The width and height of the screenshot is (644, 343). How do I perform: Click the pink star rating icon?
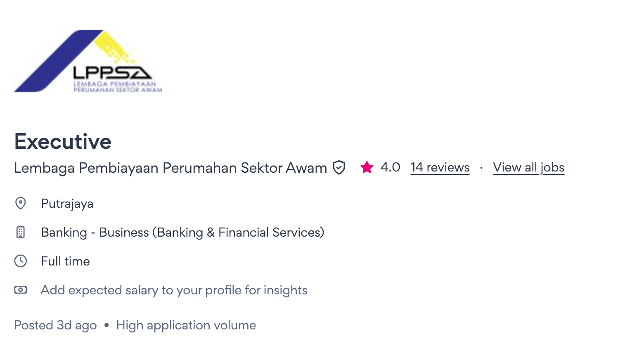tap(367, 167)
